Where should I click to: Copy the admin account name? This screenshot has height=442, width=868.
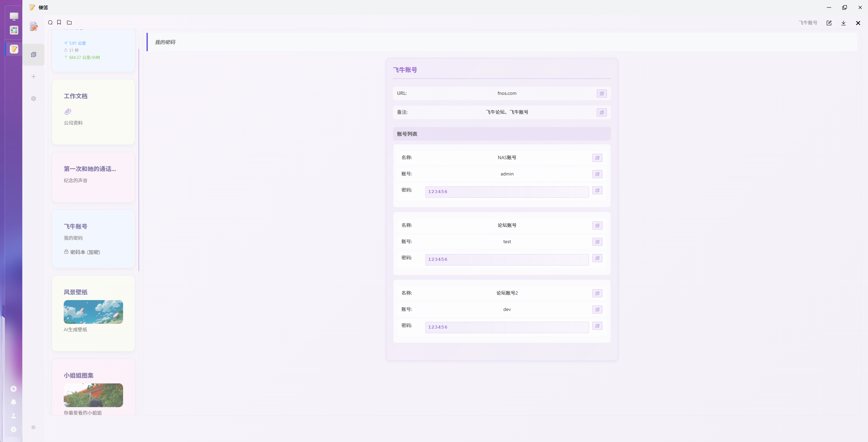point(597,174)
